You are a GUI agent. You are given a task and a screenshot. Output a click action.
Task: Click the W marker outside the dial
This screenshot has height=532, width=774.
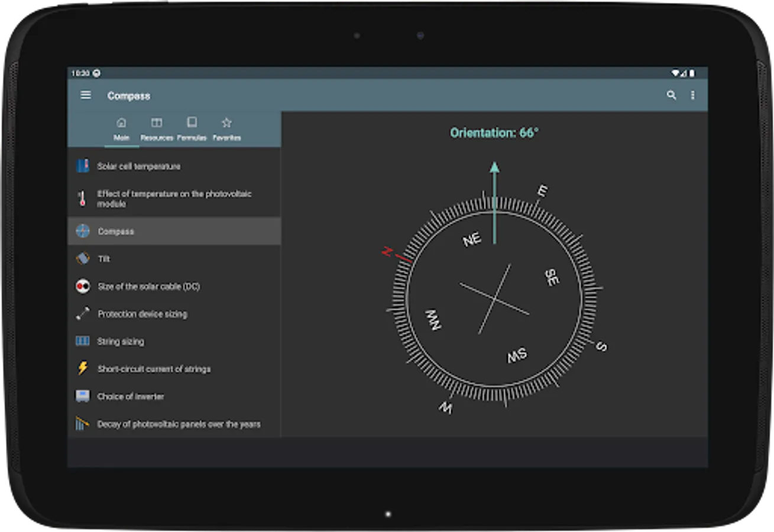click(445, 407)
